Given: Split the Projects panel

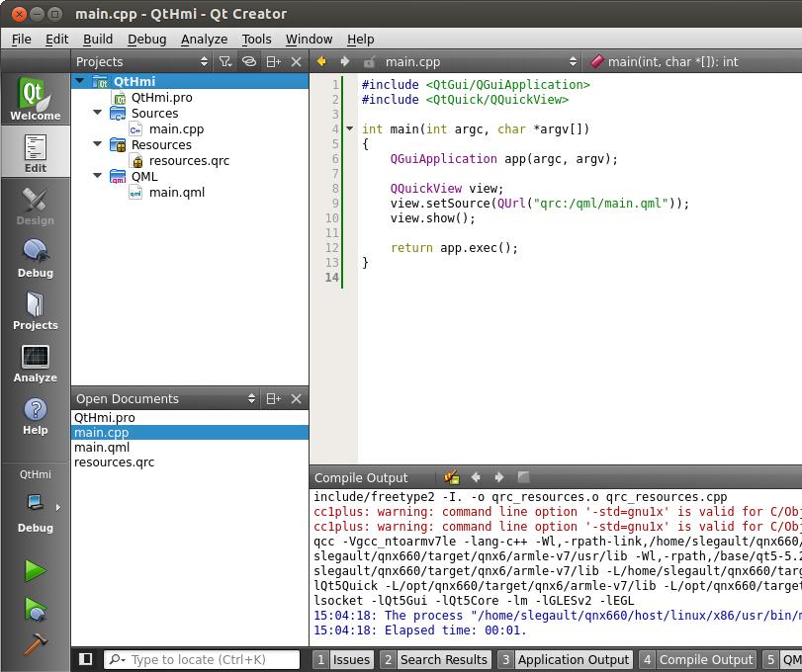Looking at the screenshot, I should tap(274, 62).
